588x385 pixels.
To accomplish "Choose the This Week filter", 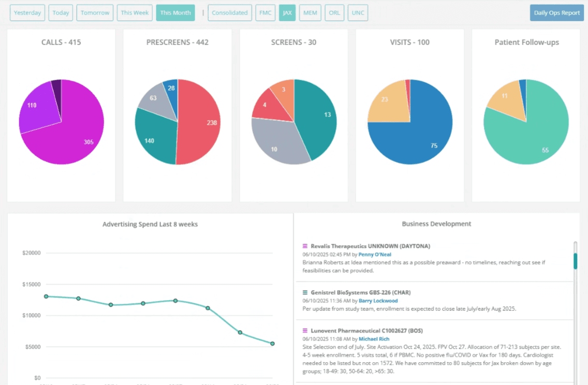I will click(135, 13).
